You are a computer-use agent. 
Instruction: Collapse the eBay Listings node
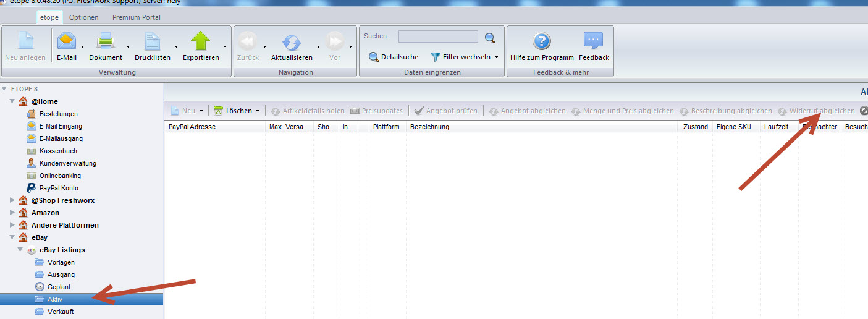(x=20, y=250)
